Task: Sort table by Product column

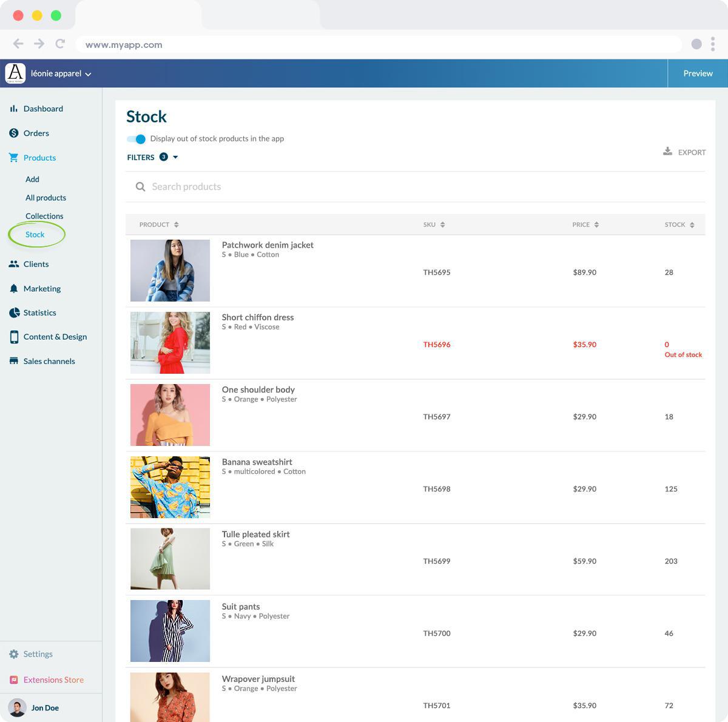Action: coord(176,224)
